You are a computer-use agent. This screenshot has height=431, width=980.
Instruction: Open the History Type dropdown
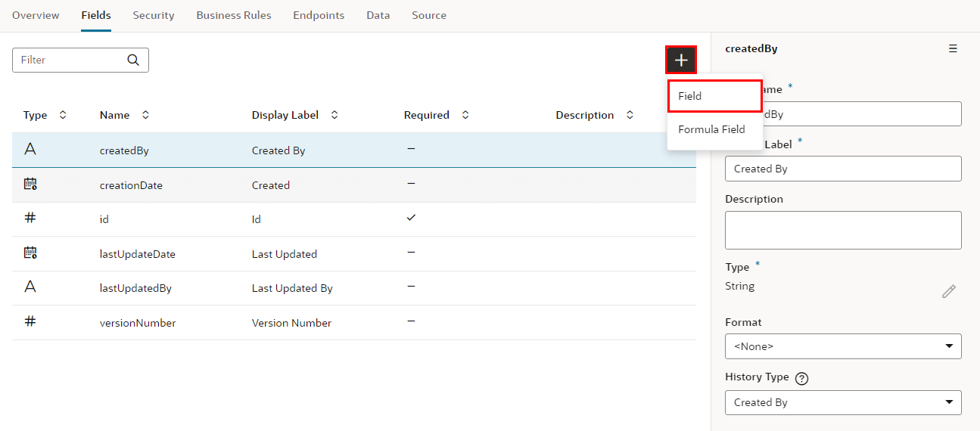tap(843, 402)
